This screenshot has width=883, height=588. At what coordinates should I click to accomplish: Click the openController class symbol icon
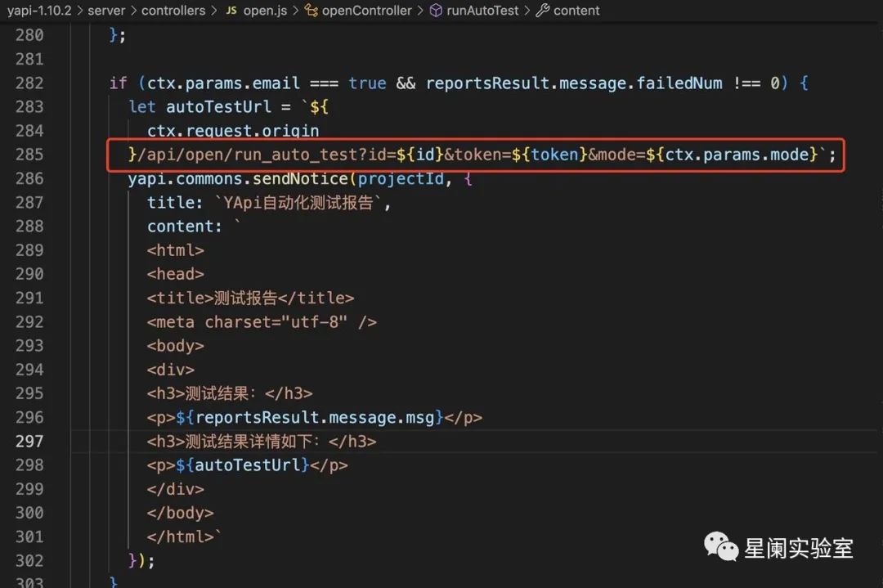(x=311, y=11)
